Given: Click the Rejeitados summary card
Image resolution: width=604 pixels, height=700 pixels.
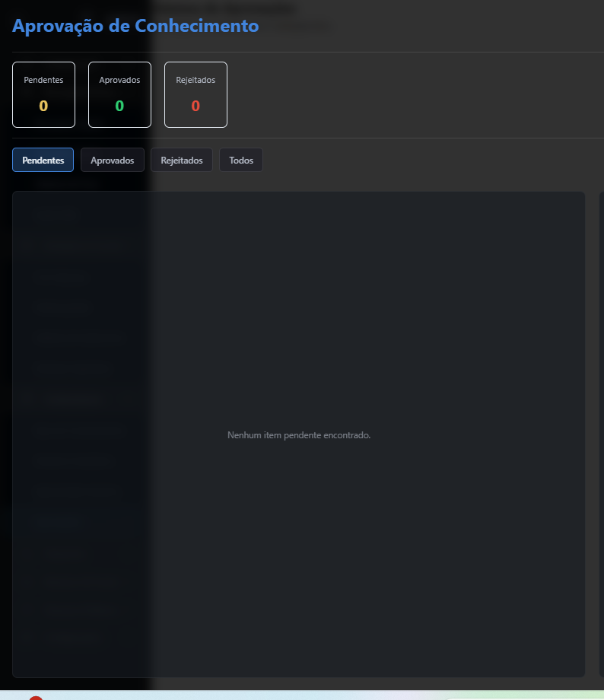Looking at the screenshot, I should [x=196, y=94].
